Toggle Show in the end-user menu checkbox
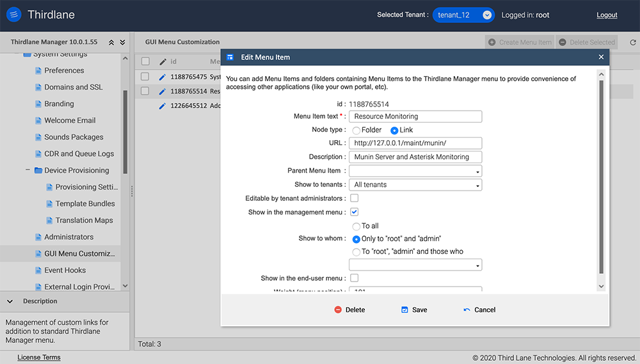640x364 pixels. pyautogui.click(x=355, y=278)
